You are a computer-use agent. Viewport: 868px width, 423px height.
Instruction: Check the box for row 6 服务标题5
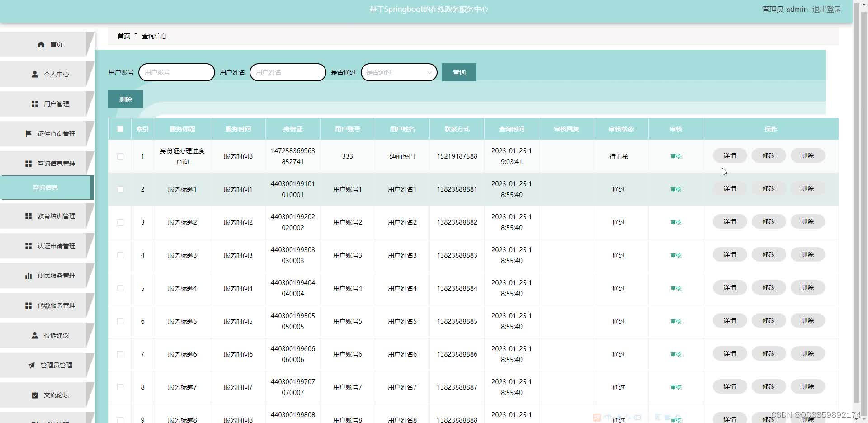(120, 321)
